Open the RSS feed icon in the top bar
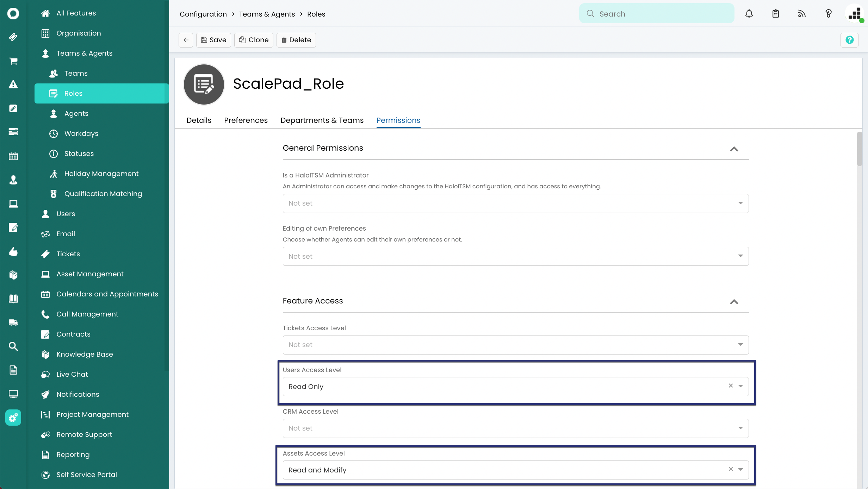 [x=802, y=14]
